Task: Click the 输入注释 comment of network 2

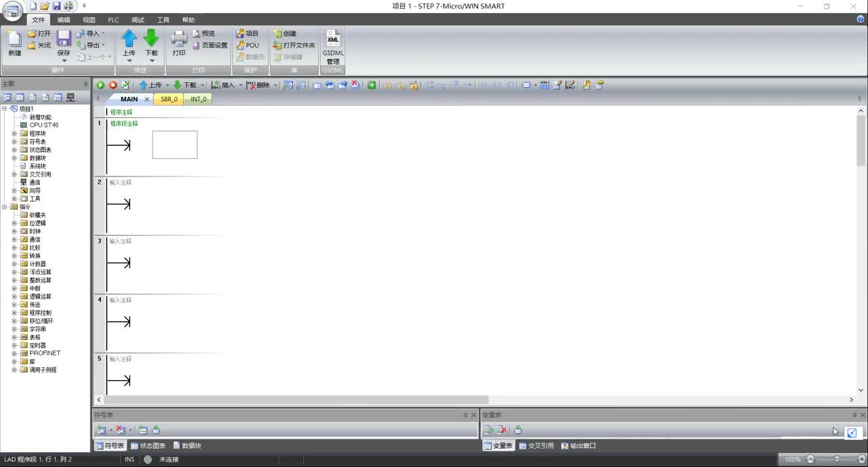Action: pos(121,183)
